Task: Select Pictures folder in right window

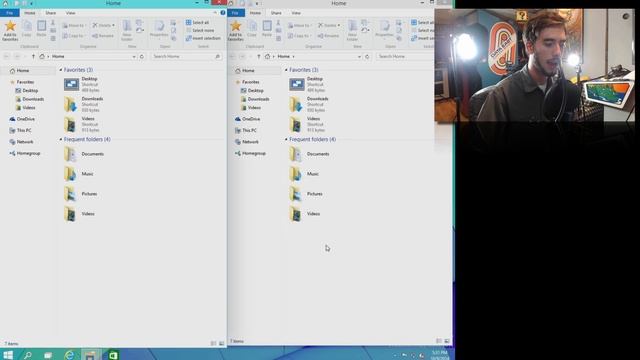Action: point(306,194)
